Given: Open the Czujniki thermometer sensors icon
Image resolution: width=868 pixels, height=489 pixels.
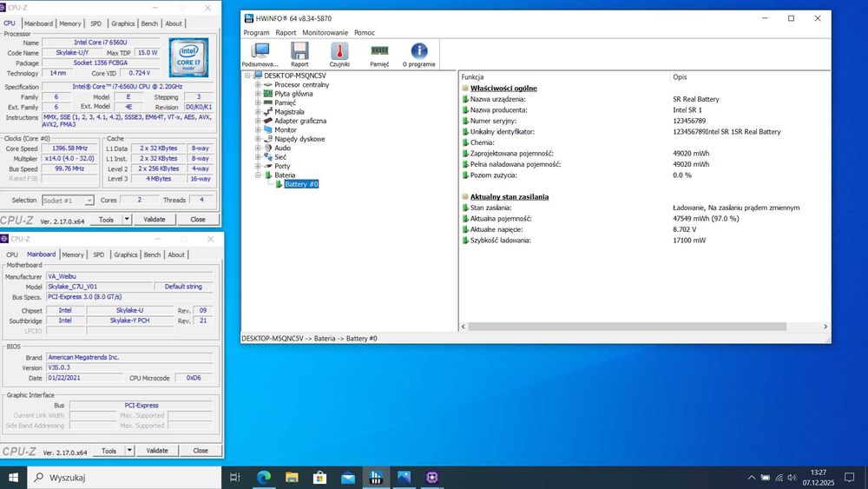Looking at the screenshot, I should click(x=339, y=54).
